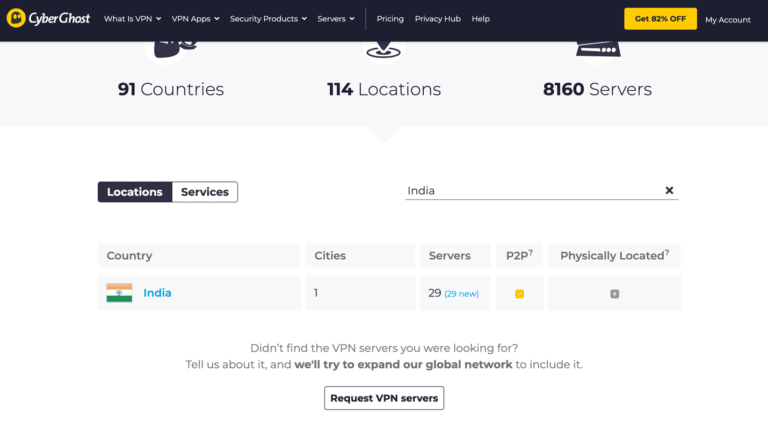The width and height of the screenshot is (768, 431).
Task: Click the Get 82% OFF button
Action: tap(660, 19)
